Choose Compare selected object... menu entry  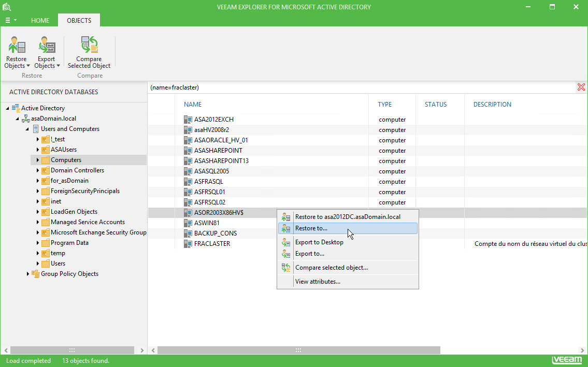click(x=348, y=268)
